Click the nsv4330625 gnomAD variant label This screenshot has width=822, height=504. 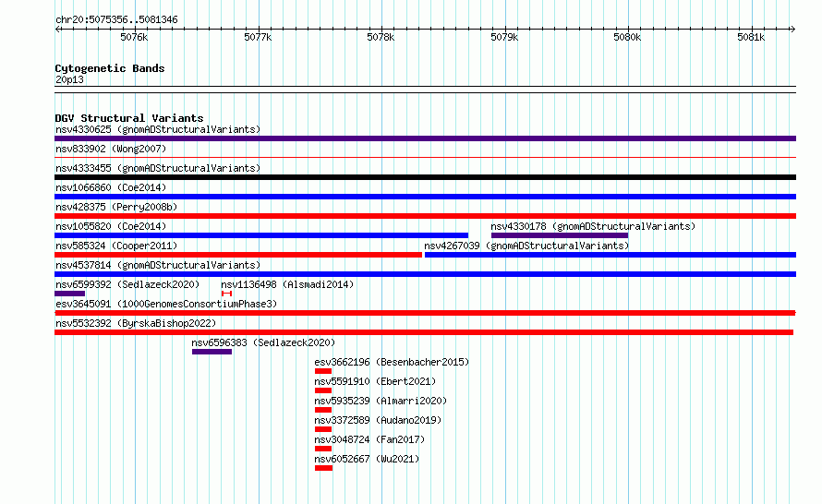pos(158,129)
